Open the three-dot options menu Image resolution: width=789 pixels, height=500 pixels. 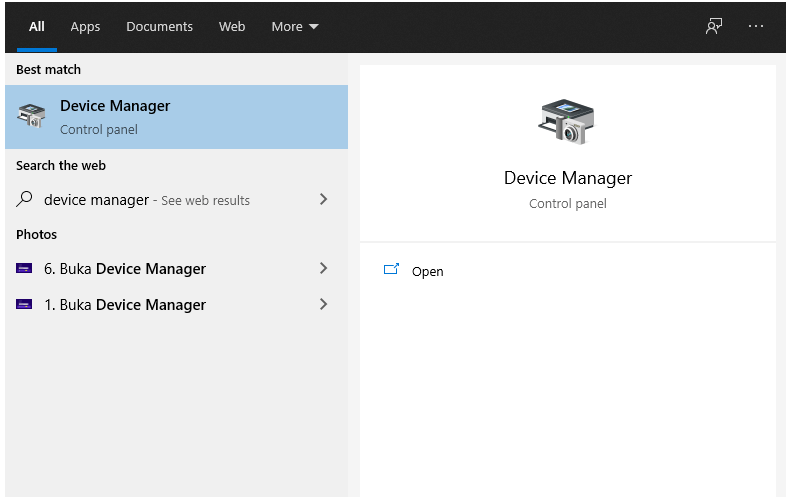tap(755, 26)
